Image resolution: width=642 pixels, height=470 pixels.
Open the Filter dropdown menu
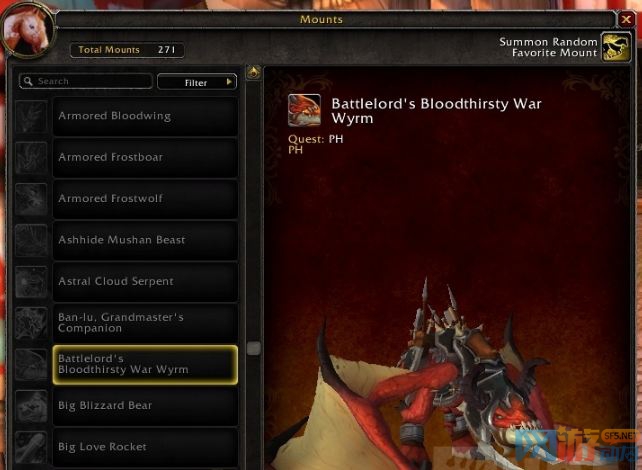click(x=197, y=82)
